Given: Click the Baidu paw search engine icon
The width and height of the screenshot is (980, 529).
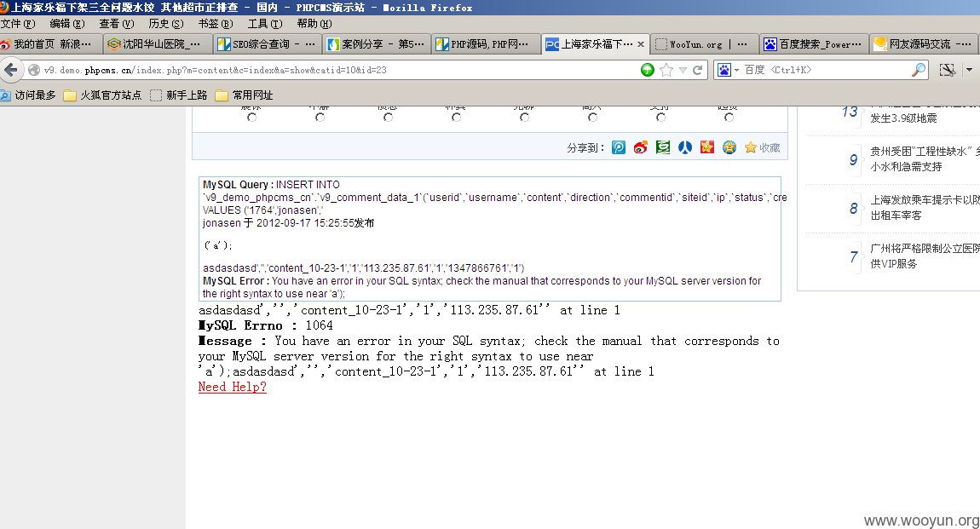Looking at the screenshot, I should [723, 70].
